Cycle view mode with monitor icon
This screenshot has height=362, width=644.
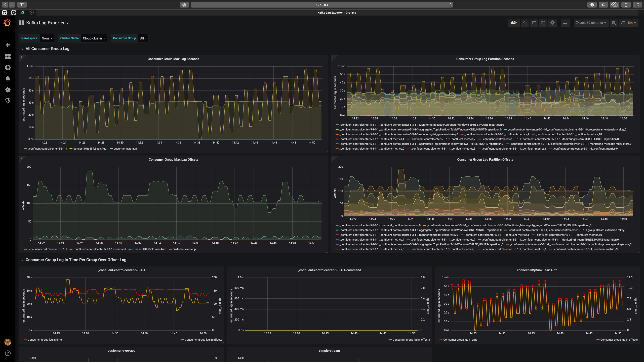[565, 23]
